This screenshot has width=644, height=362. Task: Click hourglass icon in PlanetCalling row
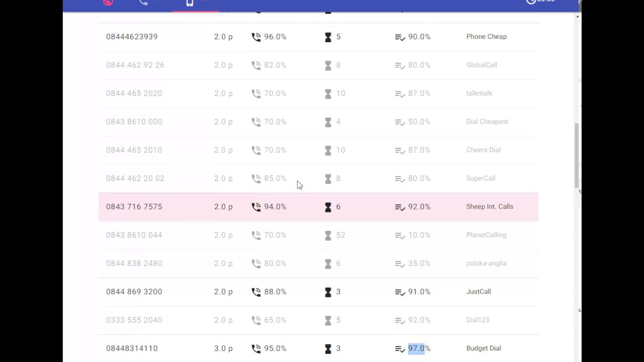[328, 235]
